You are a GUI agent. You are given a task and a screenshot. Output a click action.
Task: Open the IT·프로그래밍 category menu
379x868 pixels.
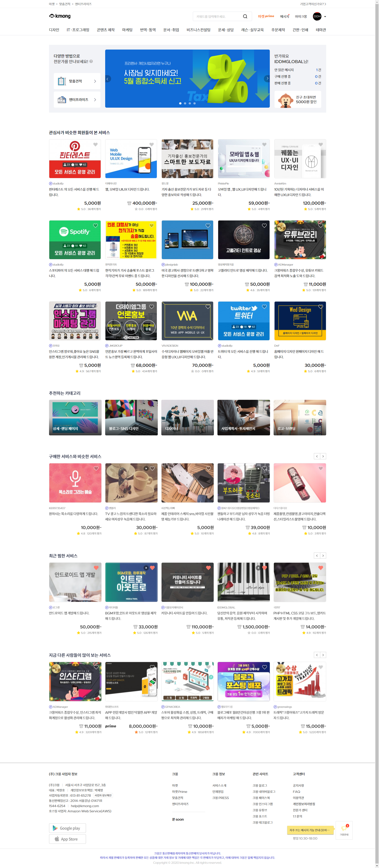tap(78, 30)
